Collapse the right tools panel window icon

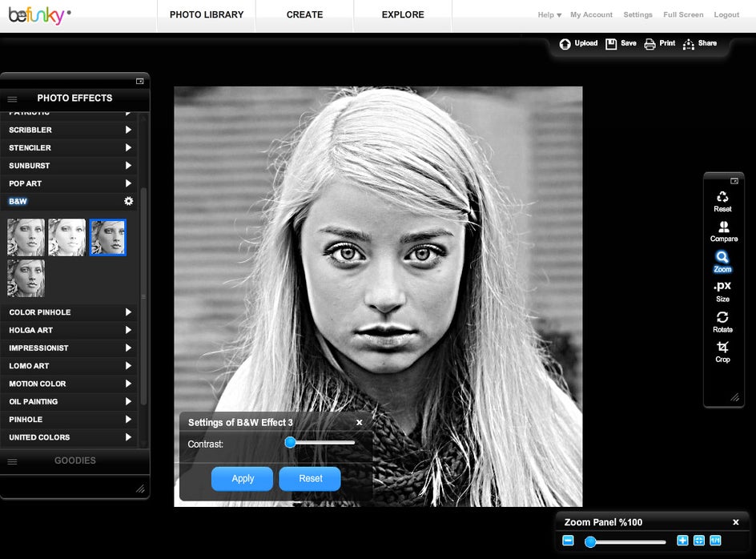click(734, 181)
